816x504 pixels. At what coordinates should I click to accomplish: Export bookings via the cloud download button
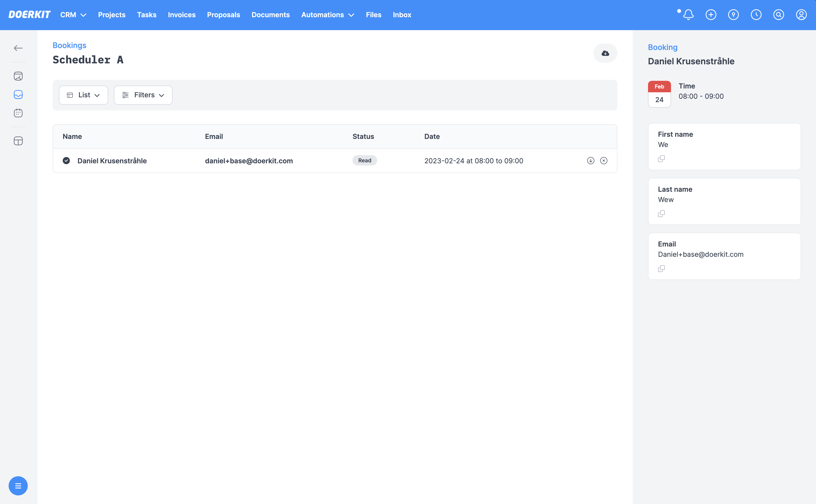[x=605, y=53]
